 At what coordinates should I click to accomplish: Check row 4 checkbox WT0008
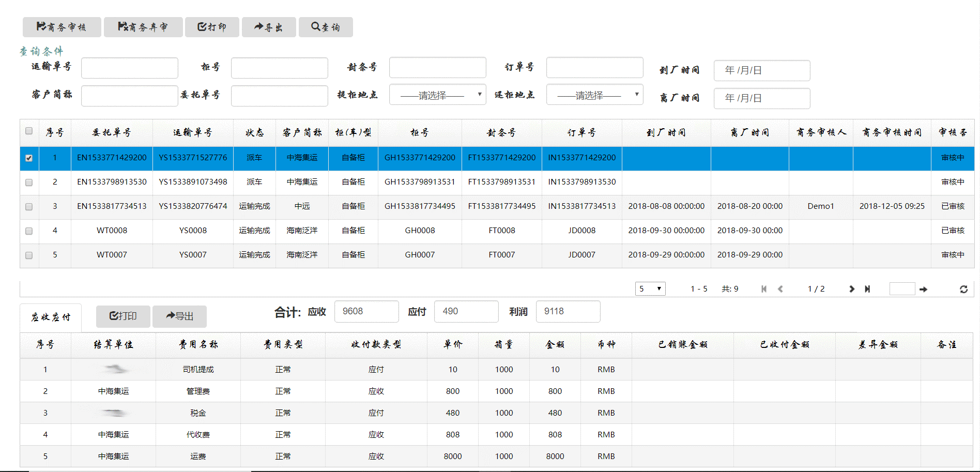[29, 231]
